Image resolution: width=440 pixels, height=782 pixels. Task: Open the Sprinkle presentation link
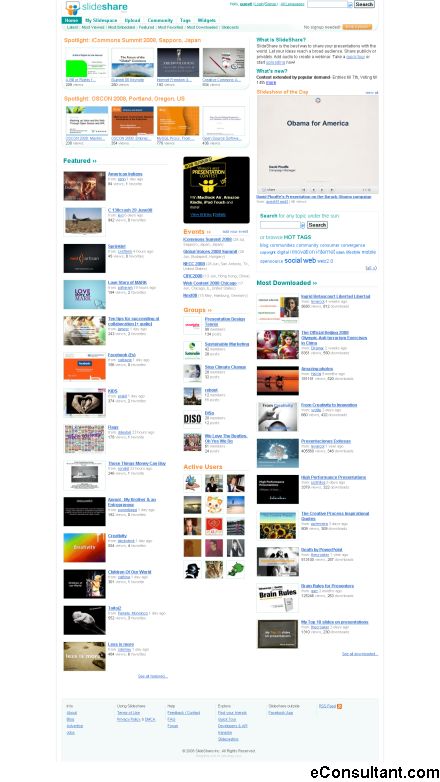tap(117, 246)
